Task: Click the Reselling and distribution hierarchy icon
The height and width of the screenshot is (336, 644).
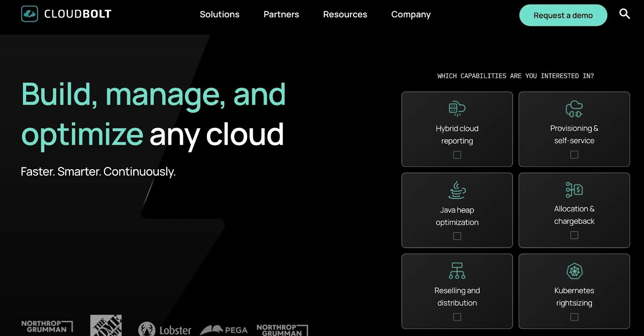Action: point(457,271)
